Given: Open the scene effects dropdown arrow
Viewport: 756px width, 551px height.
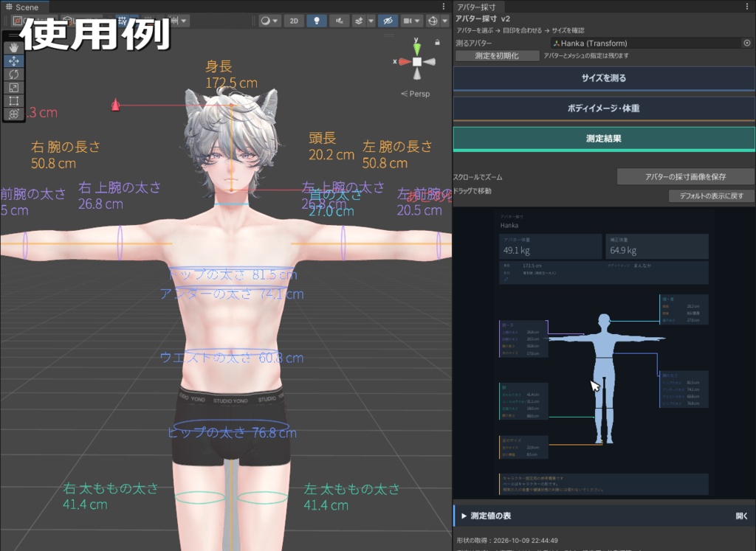Looking at the screenshot, I should (x=371, y=21).
